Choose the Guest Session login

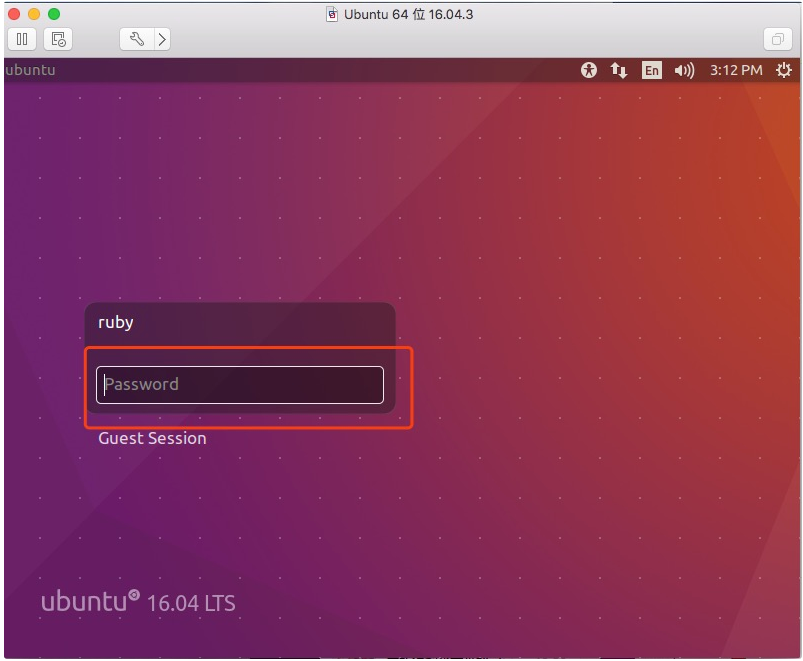coord(152,438)
